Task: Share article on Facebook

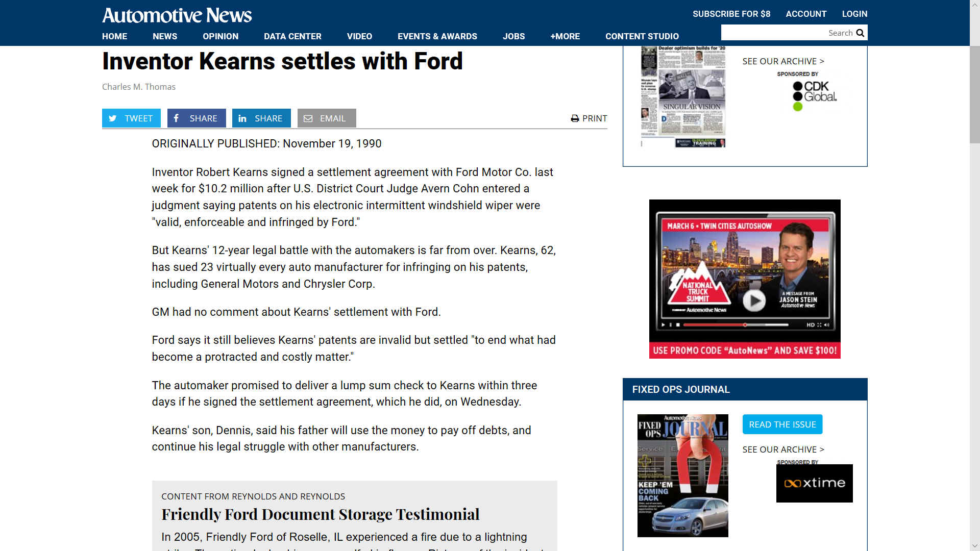Action: 197,118
